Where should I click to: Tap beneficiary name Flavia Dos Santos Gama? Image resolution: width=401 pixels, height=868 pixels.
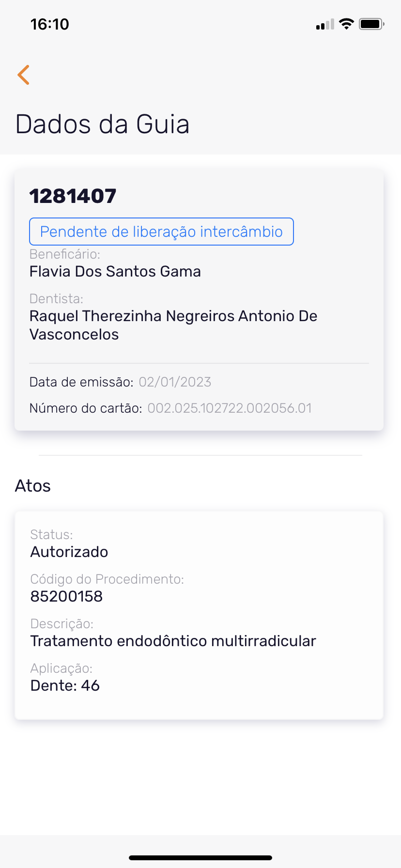click(115, 271)
